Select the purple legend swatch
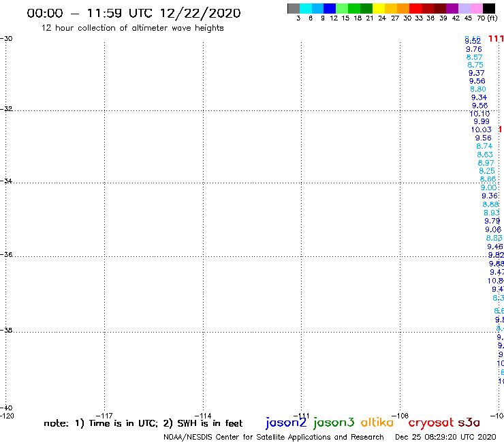This screenshot has width=504, height=443. click(452, 8)
